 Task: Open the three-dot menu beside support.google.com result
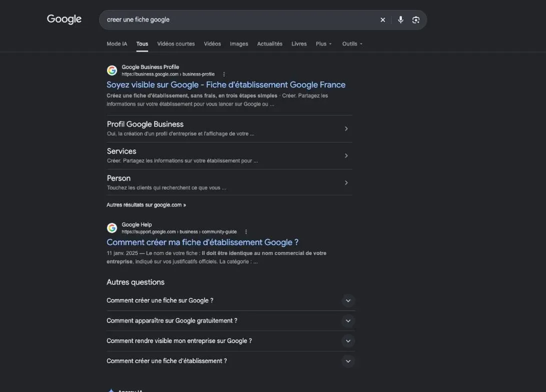pyautogui.click(x=246, y=231)
